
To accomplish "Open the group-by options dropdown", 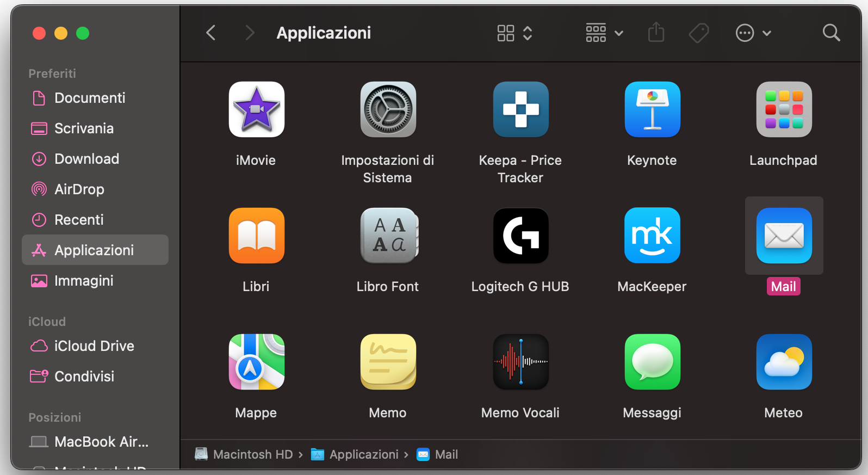I will tap(604, 33).
